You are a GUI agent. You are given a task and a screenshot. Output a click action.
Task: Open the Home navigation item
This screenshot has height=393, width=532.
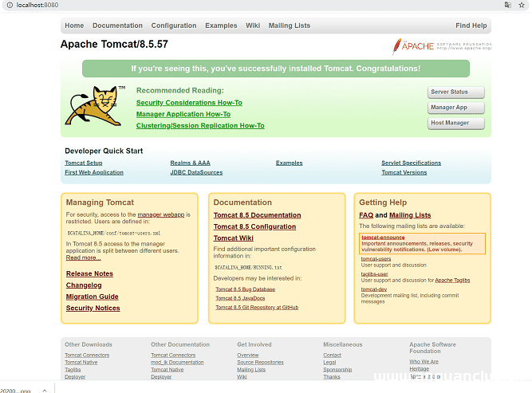click(x=74, y=26)
